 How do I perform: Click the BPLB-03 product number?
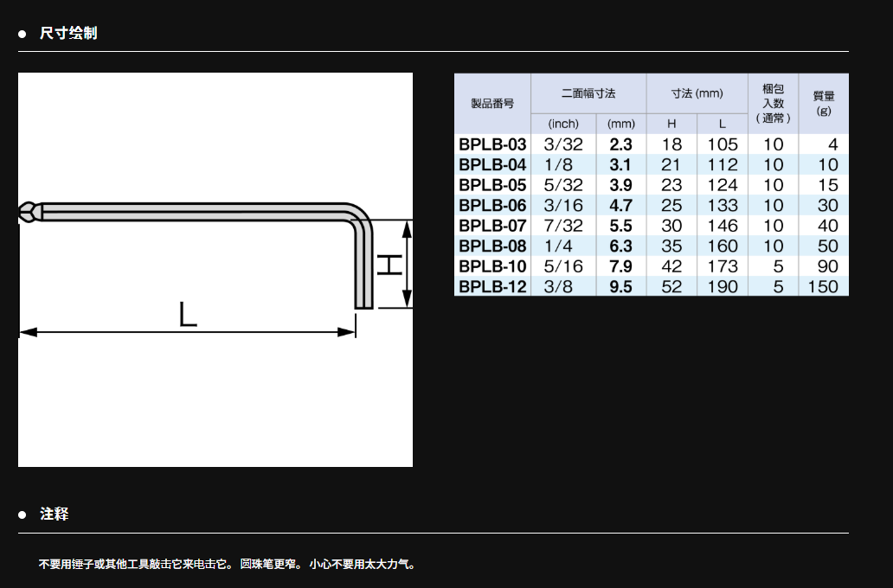coord(492,144)
